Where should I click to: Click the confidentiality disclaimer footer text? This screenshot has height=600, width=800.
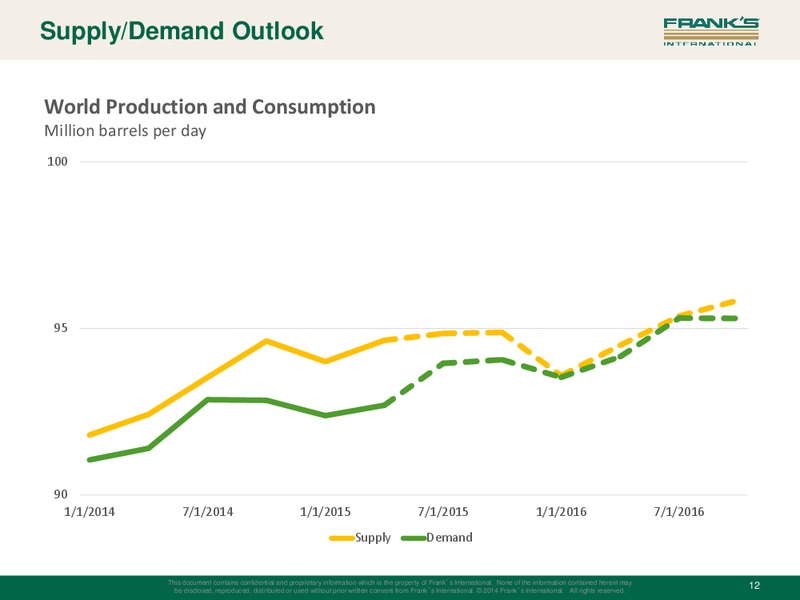click(400, 586)
